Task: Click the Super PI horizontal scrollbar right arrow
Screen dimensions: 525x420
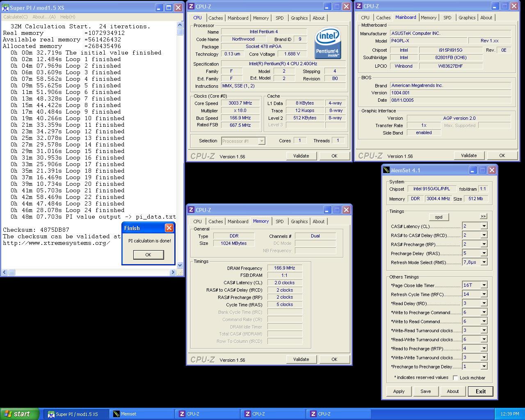Action: (x=173, y=272)
